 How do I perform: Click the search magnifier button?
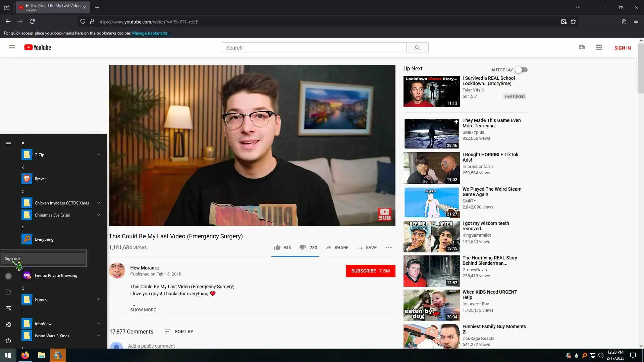417,48
